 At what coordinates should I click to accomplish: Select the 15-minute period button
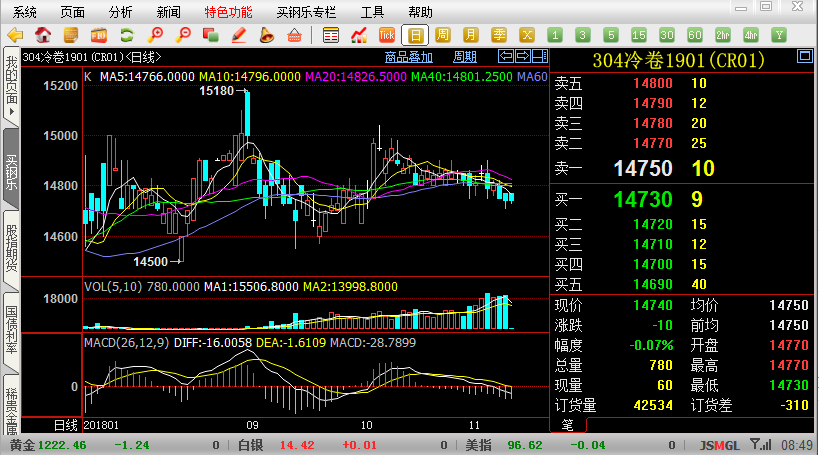[639, 36]
